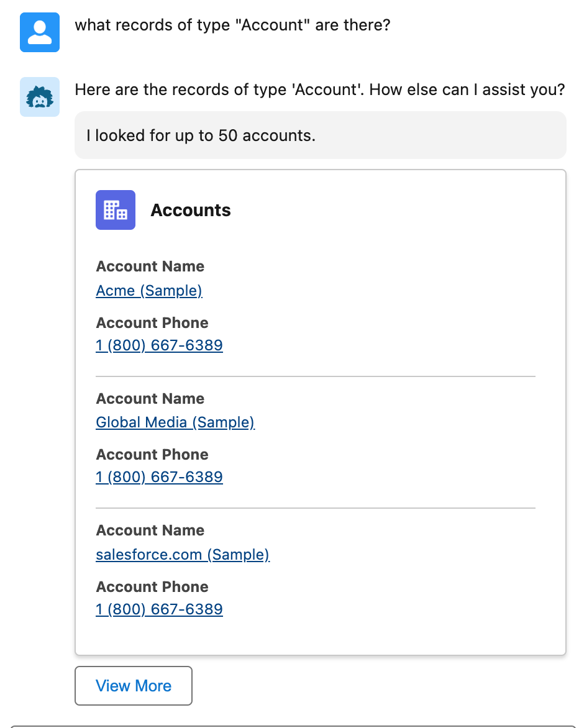Open the Acme (Sample) account link
Screen dimensions: 579x728
(148, 291)
